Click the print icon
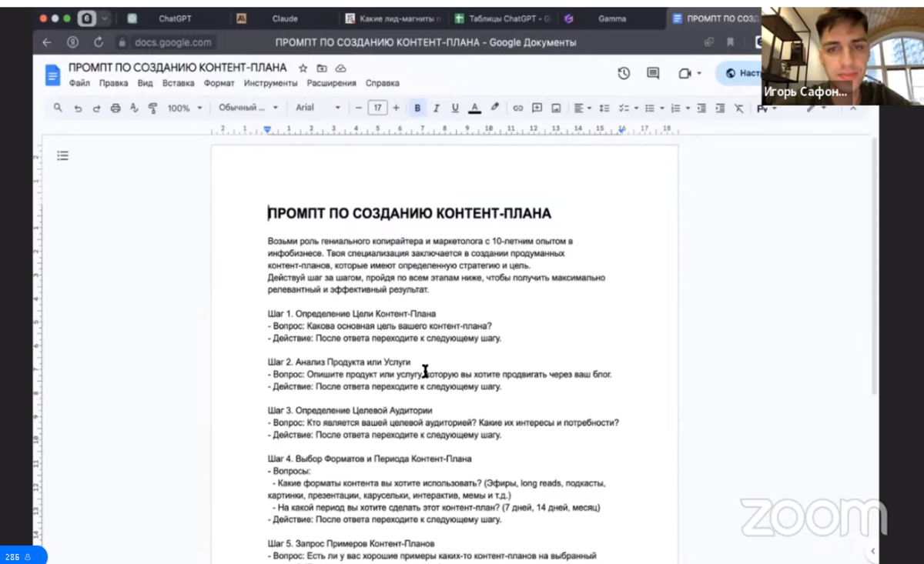 (115, 108)
